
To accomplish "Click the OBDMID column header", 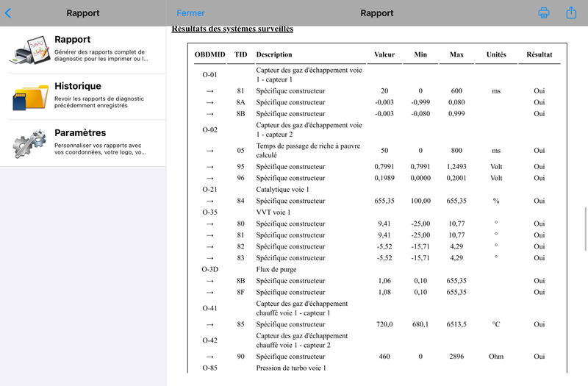I will click(209, 54).
